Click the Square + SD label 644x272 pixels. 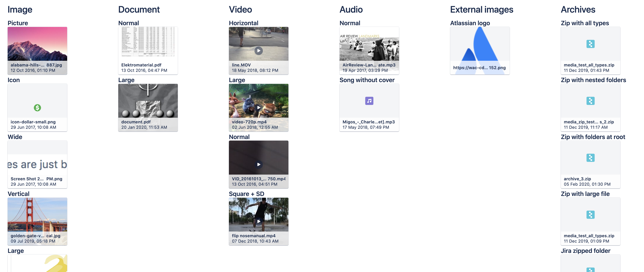tap(246, 194)
